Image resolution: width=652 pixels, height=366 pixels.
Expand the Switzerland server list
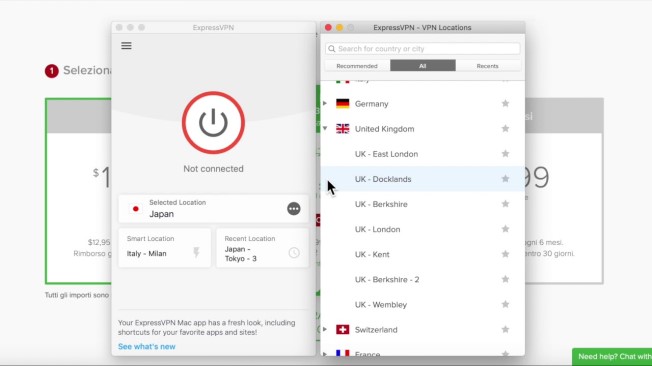(325, 329)
